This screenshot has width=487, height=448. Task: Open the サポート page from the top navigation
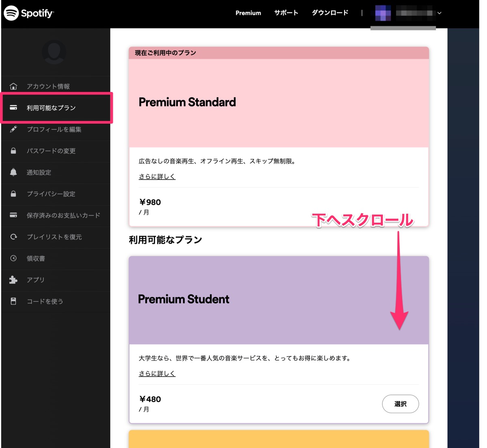pos(286,13)
